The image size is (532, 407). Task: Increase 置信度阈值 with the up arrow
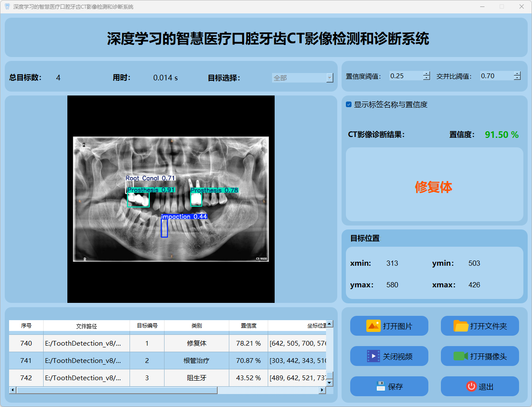pos(427,73)
